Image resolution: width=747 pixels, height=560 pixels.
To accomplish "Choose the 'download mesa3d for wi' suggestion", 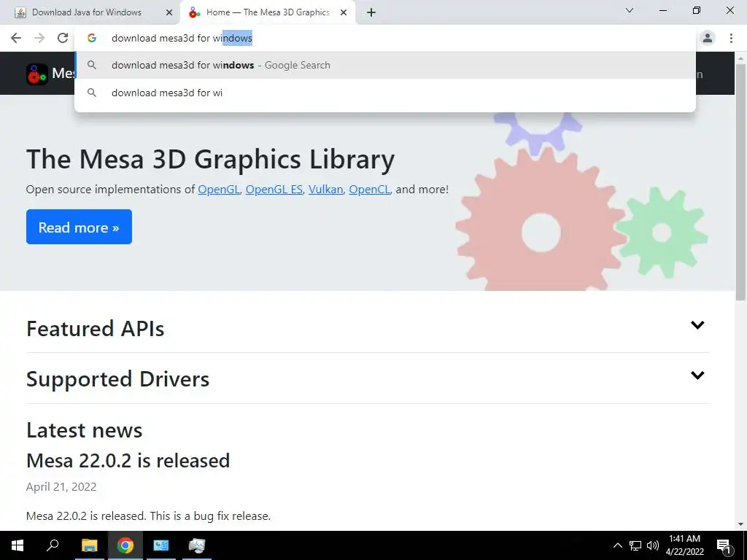I will pyautogui.click(x=385, y=93).
